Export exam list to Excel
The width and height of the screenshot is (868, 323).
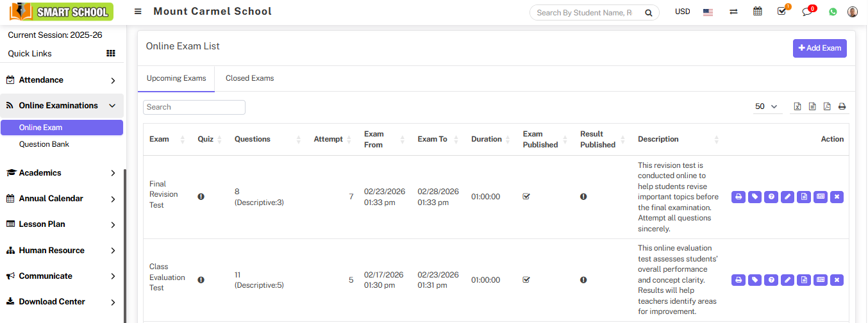click(797, 106)
